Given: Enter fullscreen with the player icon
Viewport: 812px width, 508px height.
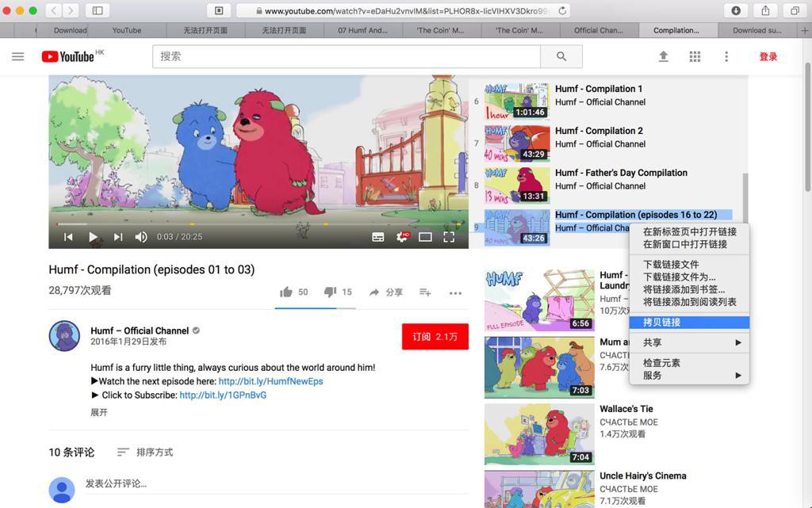Looking at the screenshot, I should tap(449, 237).
